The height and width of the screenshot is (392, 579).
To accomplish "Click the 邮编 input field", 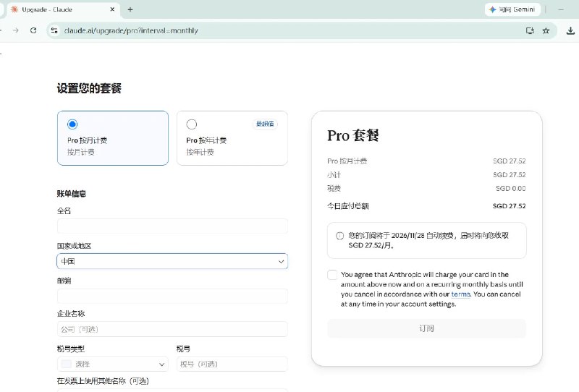I will point(172,296).
